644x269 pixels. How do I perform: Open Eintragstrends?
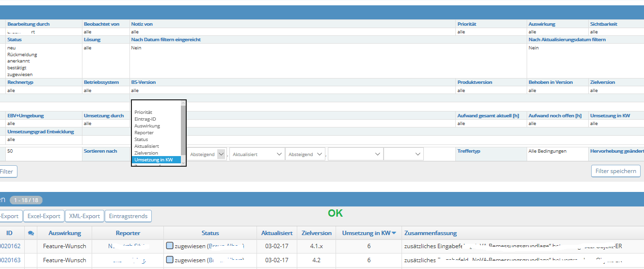[128, 216]
